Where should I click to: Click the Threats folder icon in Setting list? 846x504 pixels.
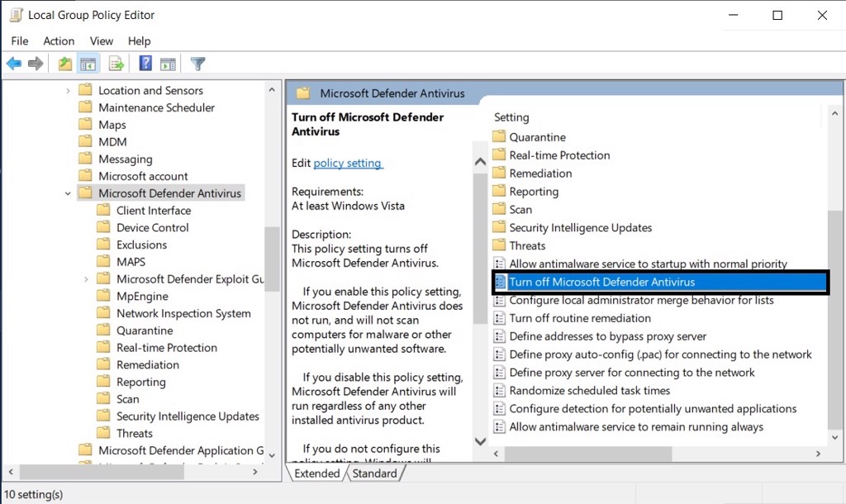500,245
